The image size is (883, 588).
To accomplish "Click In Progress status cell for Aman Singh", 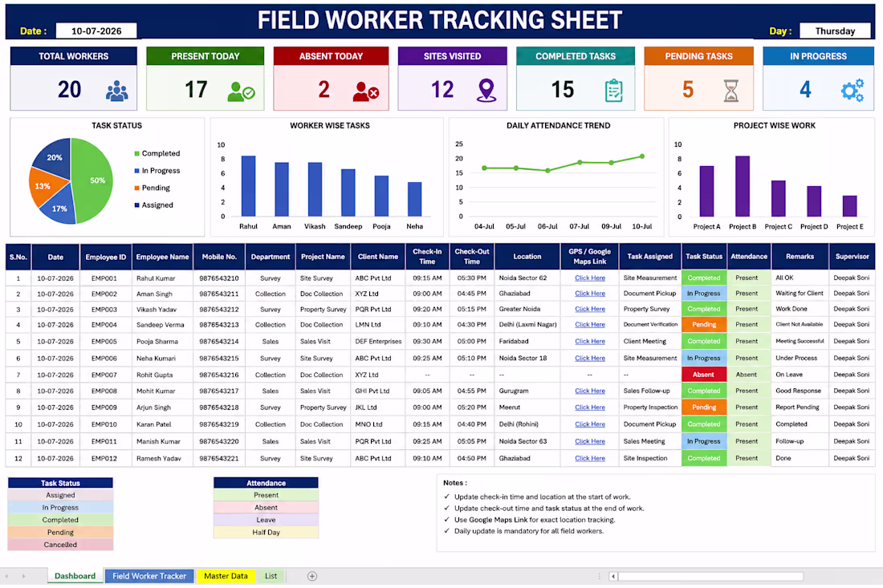I will 704,293.
